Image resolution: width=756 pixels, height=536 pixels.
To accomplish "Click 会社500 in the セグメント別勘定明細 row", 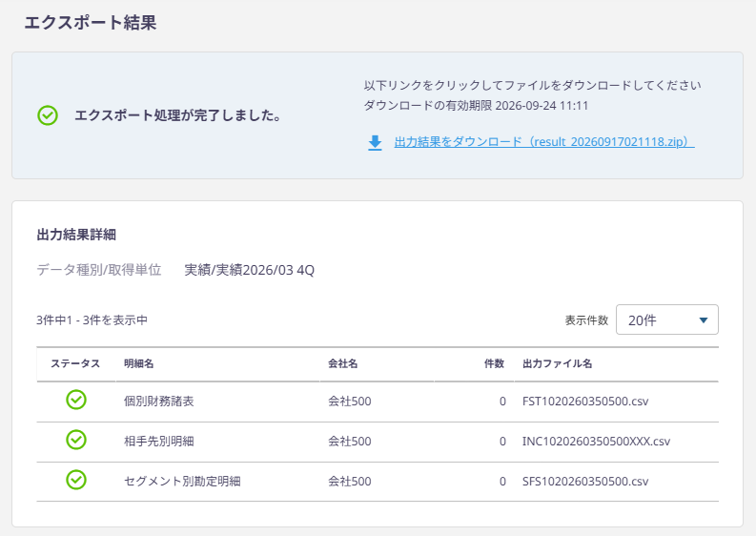I will coord(350,482).
